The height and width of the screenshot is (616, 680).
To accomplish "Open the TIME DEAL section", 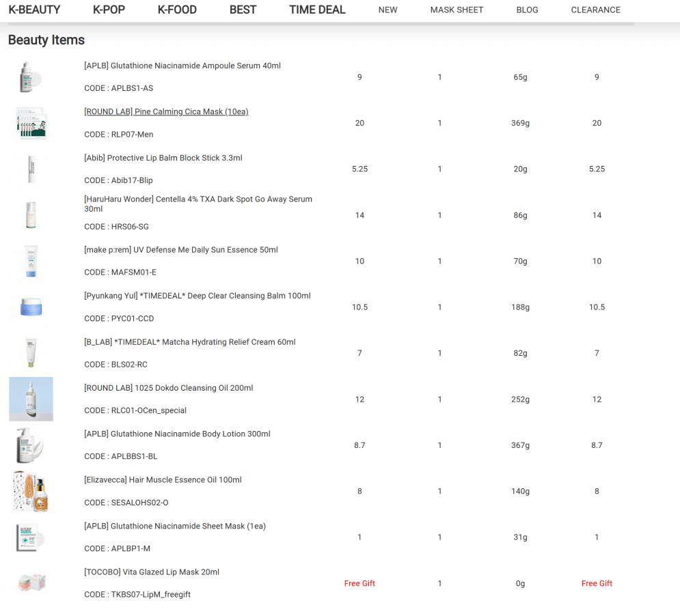I will [x=317, y=10].
